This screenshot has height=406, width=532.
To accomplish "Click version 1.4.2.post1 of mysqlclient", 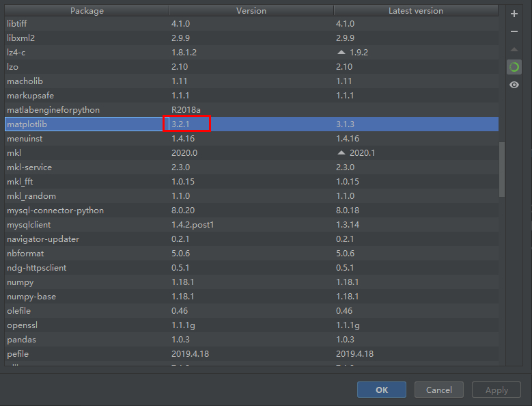I will tap(193, 225).
